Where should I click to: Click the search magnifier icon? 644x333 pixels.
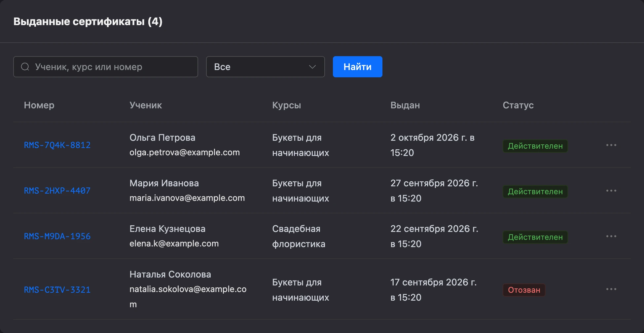pos(25,67)
